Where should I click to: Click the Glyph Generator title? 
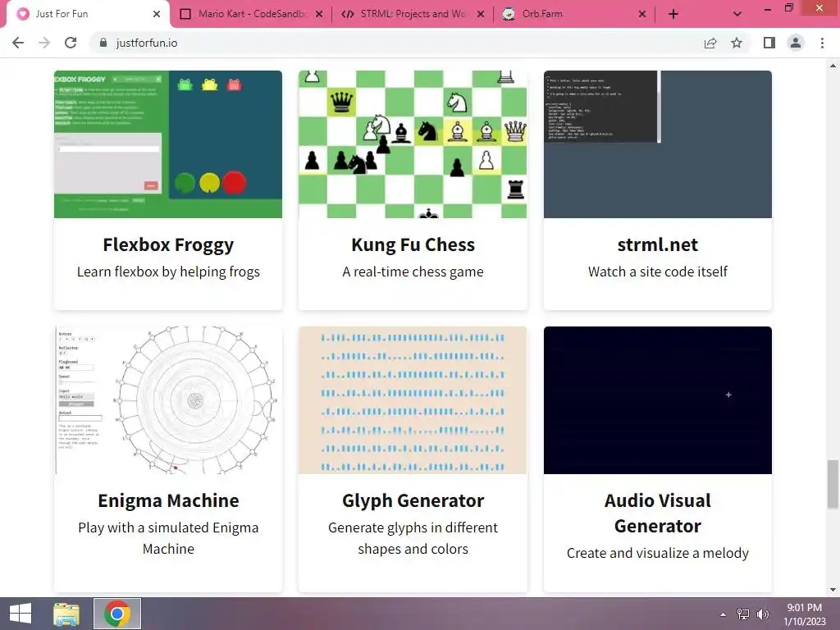tap(413, 501)
